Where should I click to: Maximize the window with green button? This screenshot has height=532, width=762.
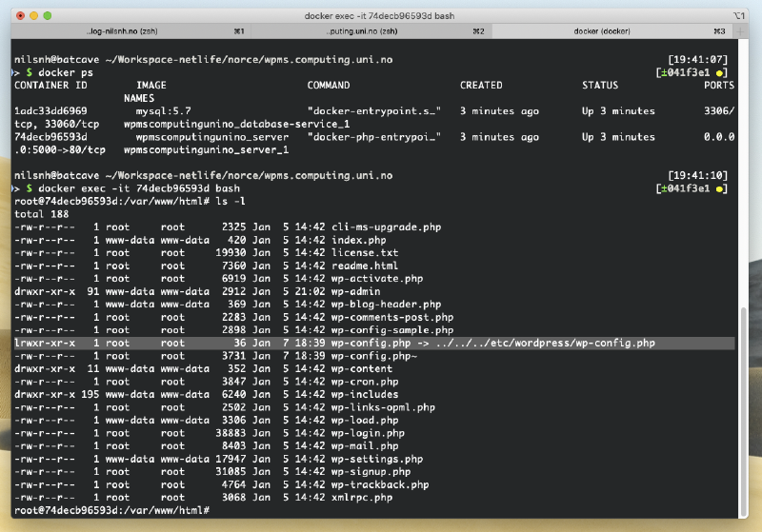(x=48, y=15)
